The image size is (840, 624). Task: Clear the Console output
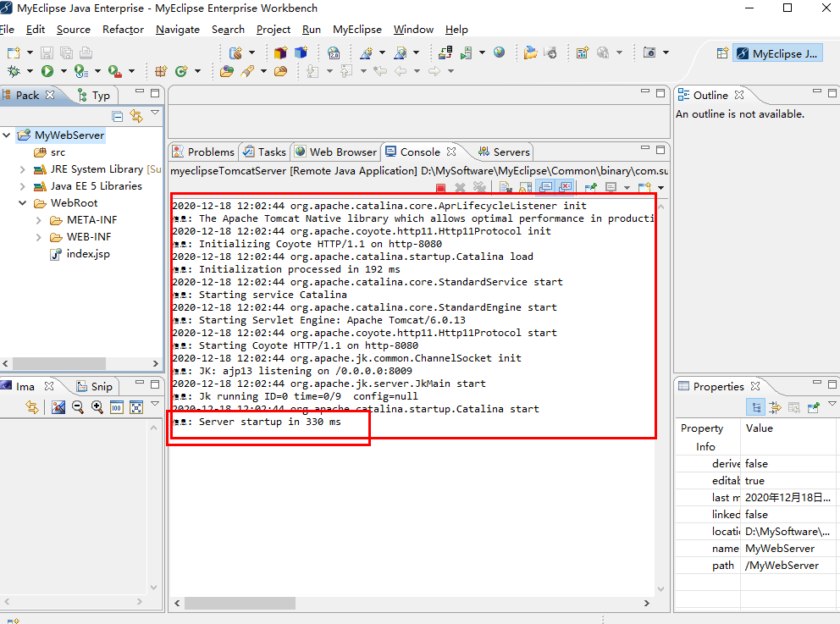coord(506,187)
